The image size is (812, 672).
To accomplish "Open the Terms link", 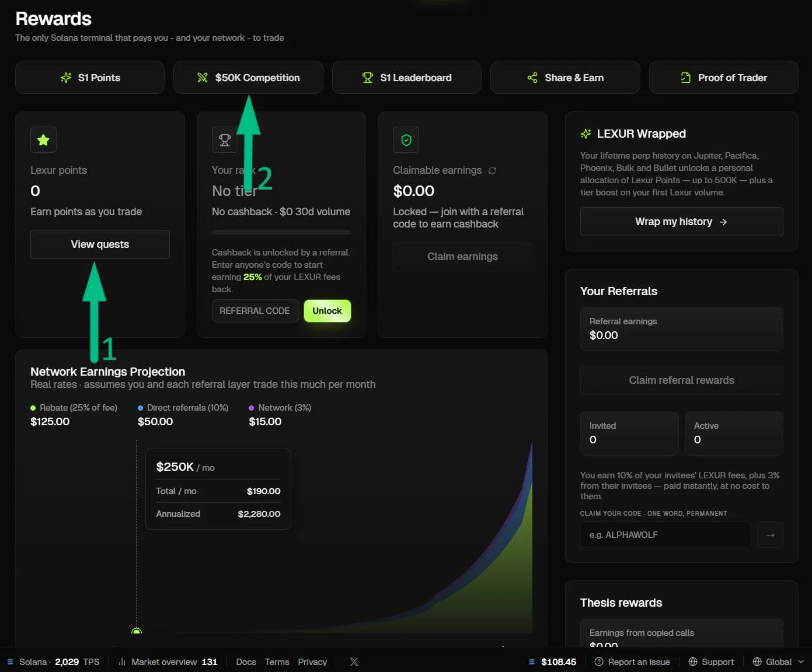I will (x=277, y=662).
